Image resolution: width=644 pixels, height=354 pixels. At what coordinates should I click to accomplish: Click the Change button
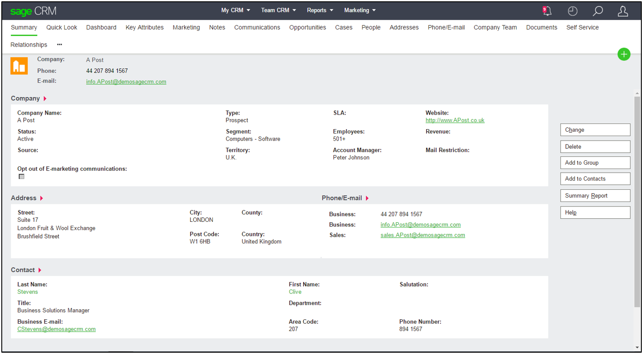tap(595, 130)
